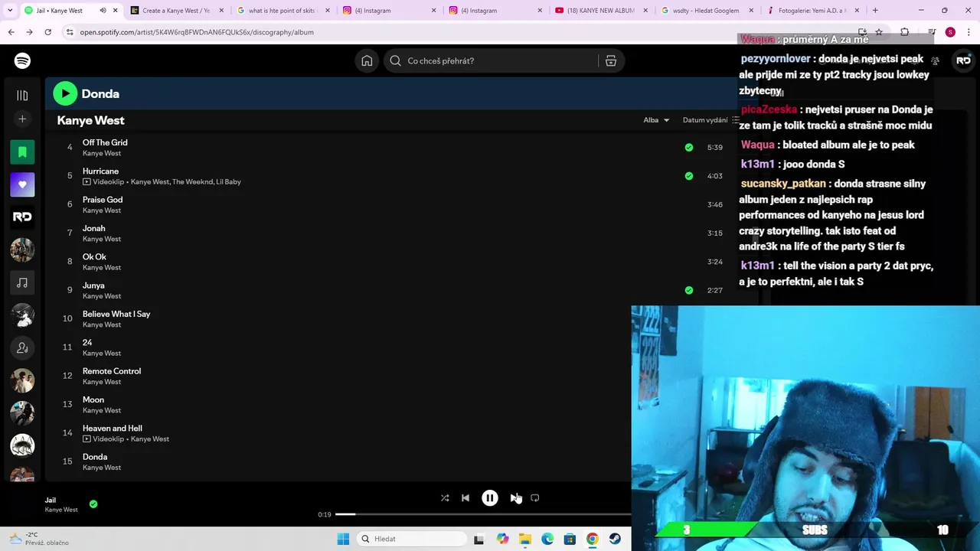
Task: Toggle shuffle playback
Action: (x=445, y=498)
